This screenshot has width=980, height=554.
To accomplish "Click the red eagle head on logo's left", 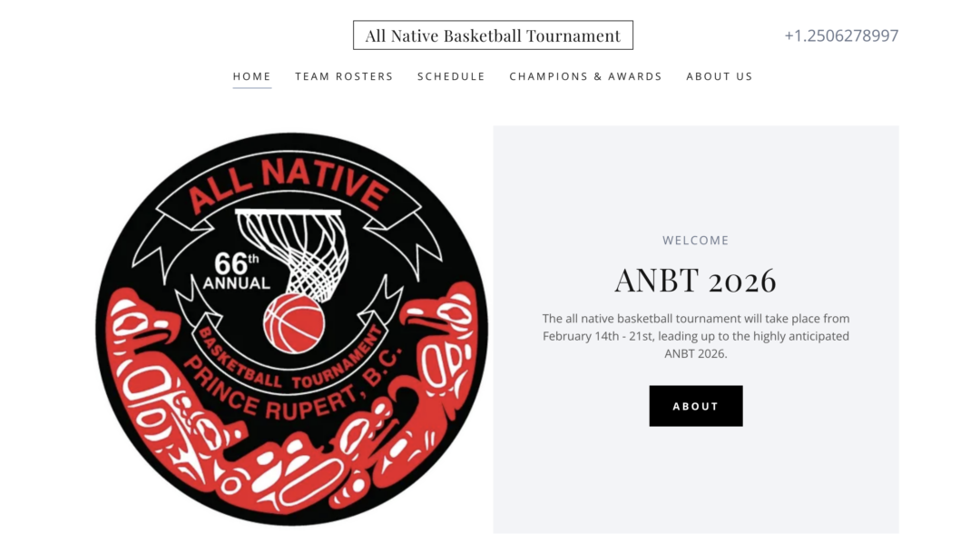I will click(x=142, y=319).
